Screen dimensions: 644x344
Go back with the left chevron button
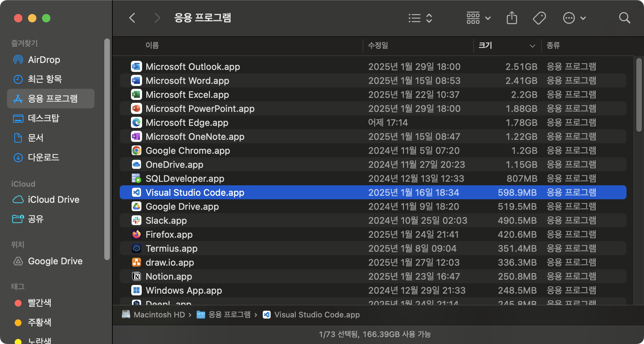pos(132,18)
